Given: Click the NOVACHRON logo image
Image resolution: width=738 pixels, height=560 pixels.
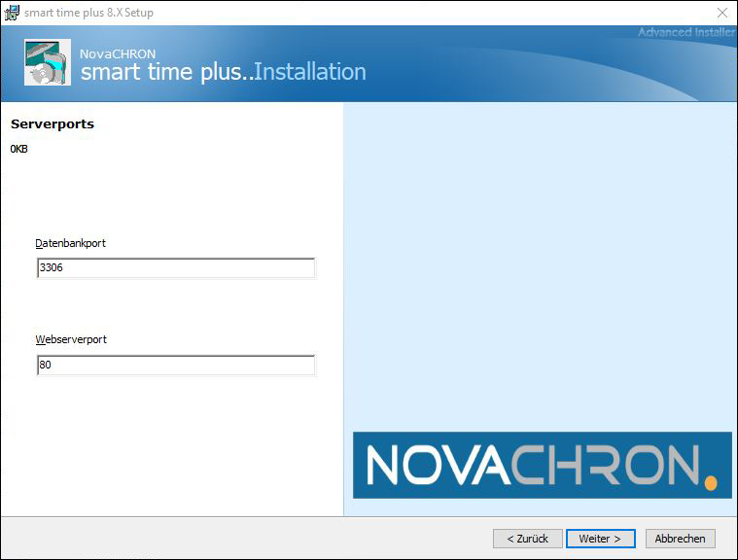Looking at the screenshot, I should point(543,465).
